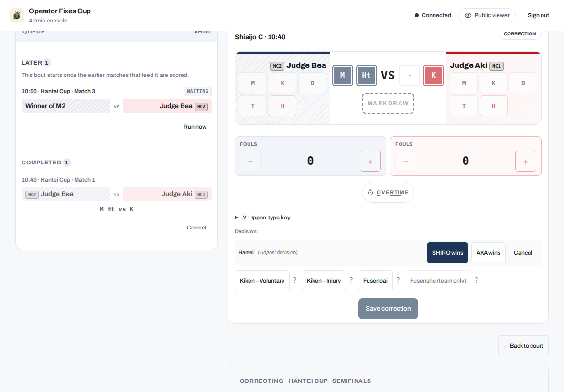Open help for Kiken – Voluntary
Viewport: 564px width, 392px height.
point(294,280)
